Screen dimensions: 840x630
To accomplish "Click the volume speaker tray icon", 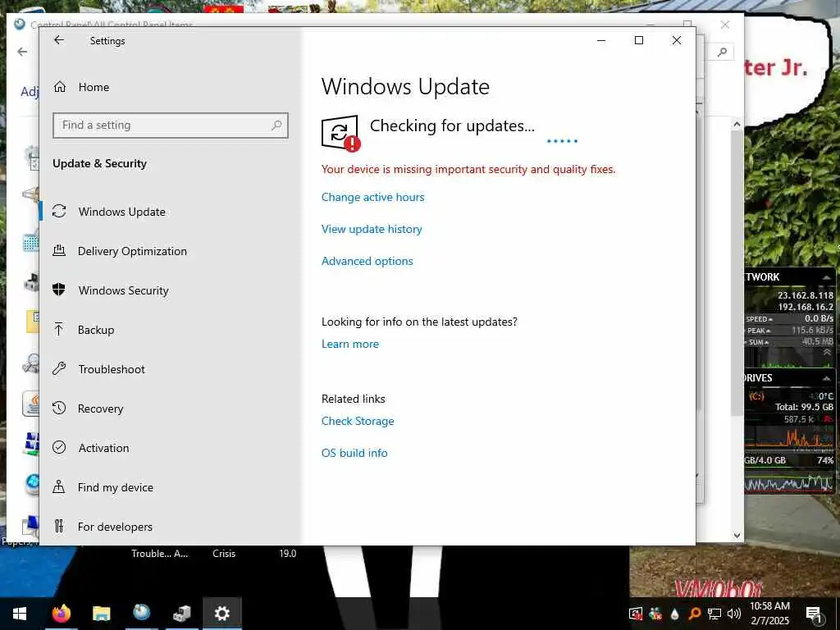I will click(x=734, y=614).
